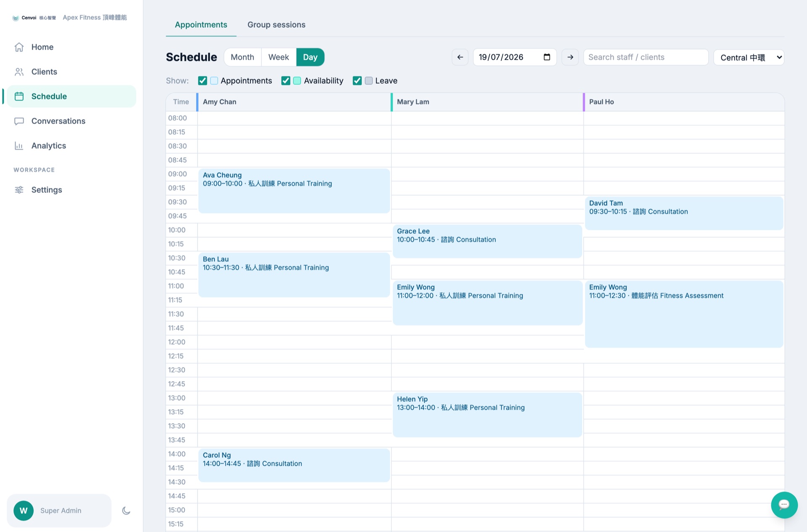
Task: Switch to the Appointments tab
Action: (201, 25)
